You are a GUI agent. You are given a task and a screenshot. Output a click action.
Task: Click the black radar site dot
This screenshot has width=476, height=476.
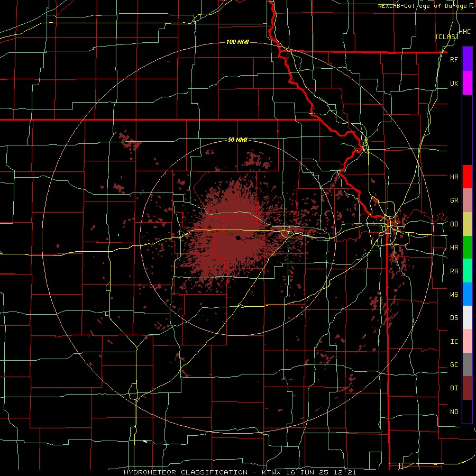(238, 237)
